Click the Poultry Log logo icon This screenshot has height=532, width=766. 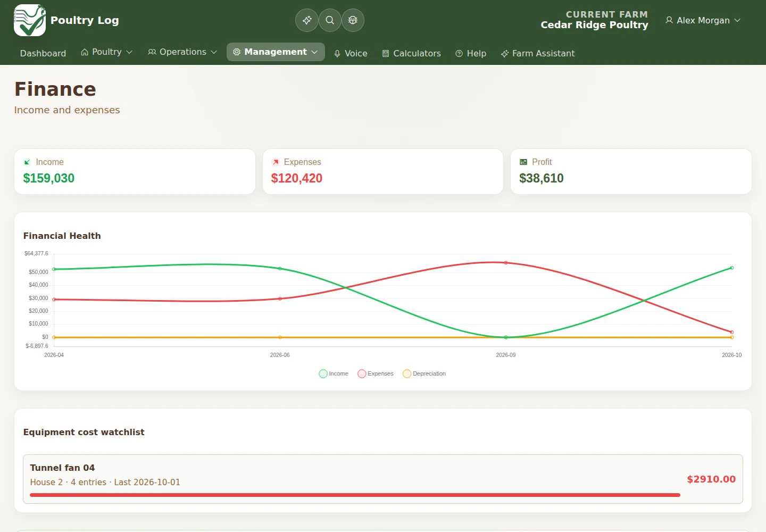(x=30, y=20)
